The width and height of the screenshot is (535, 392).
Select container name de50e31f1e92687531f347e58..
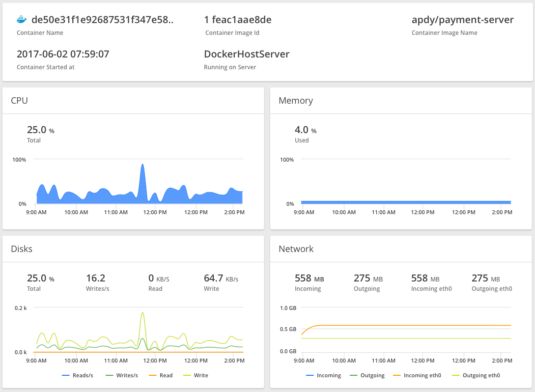coord(102,20)
